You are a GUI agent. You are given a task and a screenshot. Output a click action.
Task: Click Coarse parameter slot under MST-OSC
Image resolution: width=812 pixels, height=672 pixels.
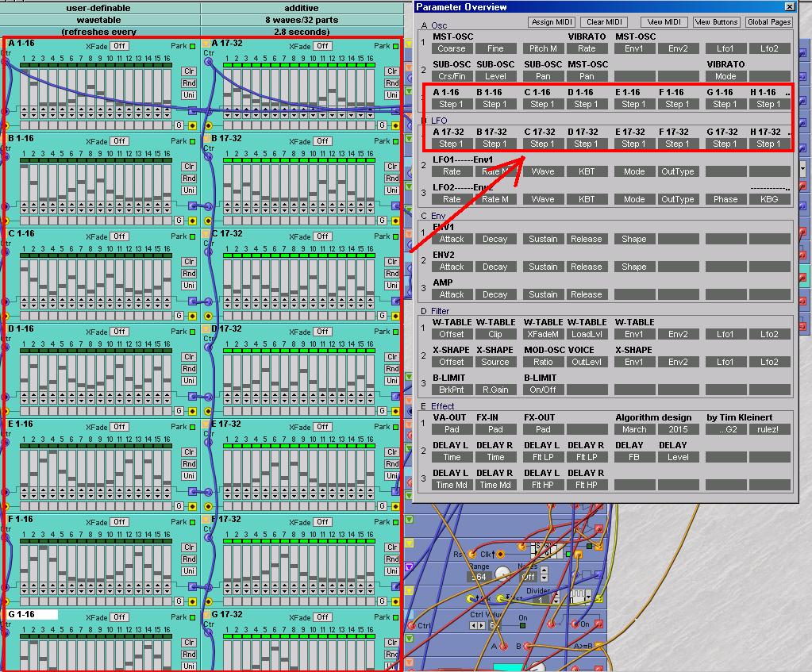click(x=451, y=48)
